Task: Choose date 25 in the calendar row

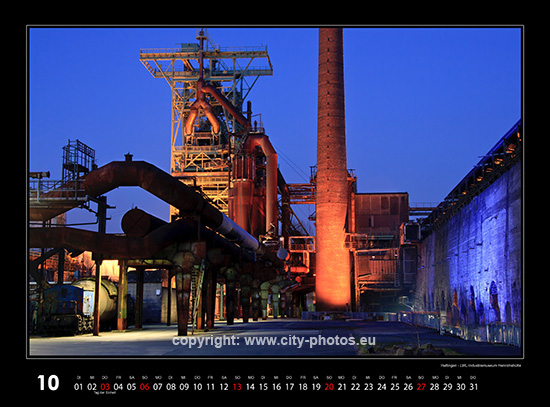Action: 395,387
